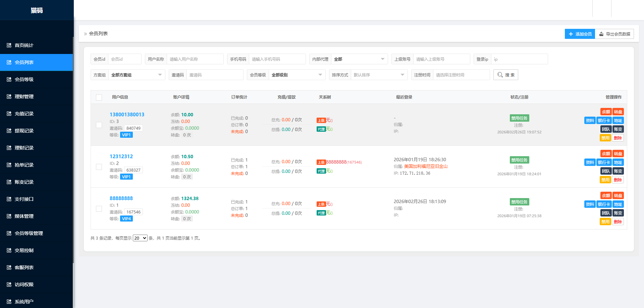Viewport: 644px width, 308px height.
Task: Click the plus icon on 添加会员
Action: pos(571,34)
